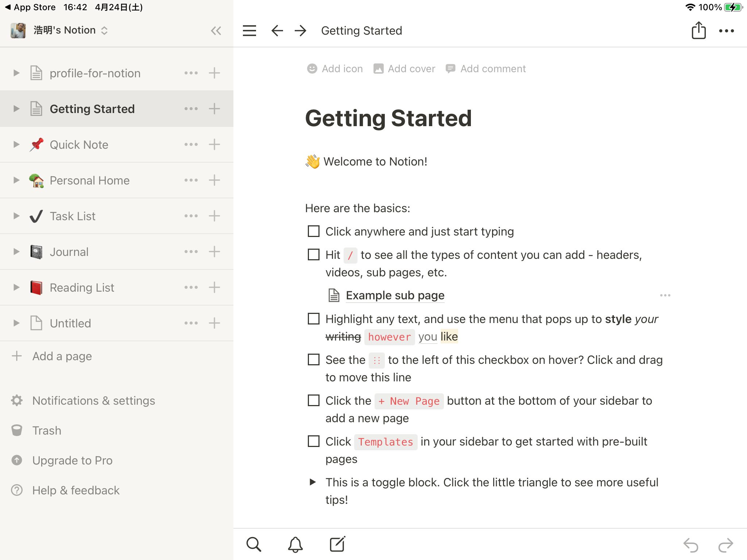Open the 浩明's Notion workspace switcher
This screenshot has width=747, height=560.
(x=59, y=30)
